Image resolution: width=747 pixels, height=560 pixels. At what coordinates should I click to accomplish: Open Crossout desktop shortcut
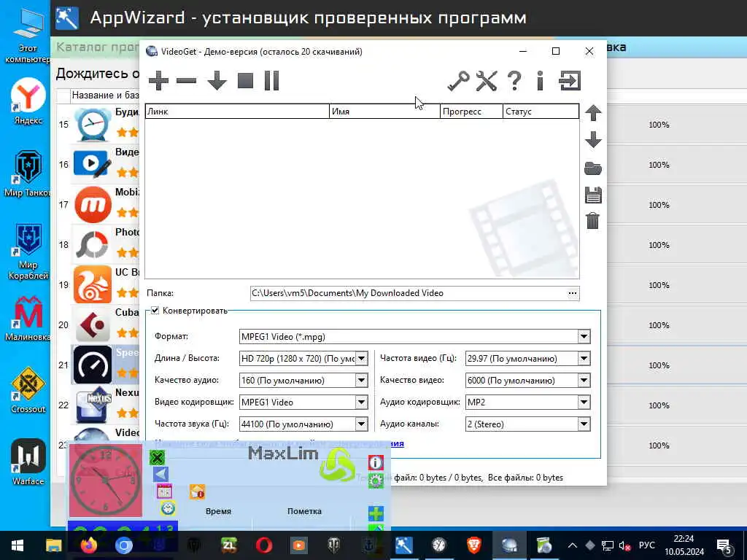(x=28, y=390)
